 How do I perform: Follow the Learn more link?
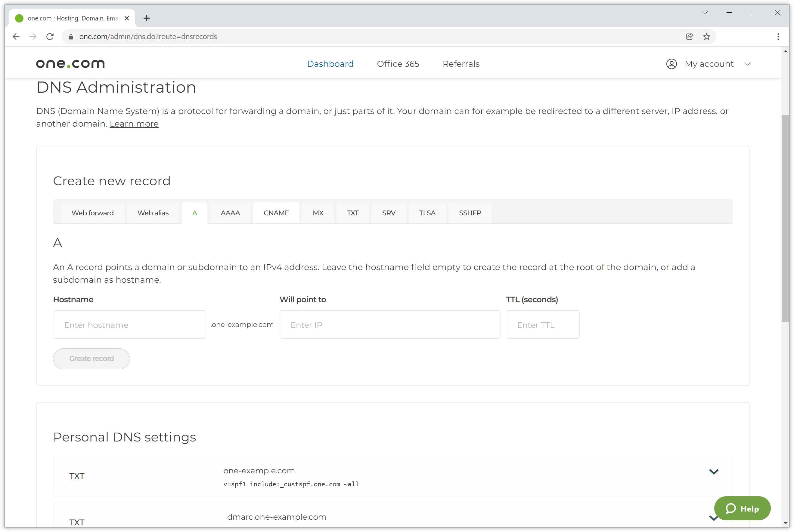[134, 124]
